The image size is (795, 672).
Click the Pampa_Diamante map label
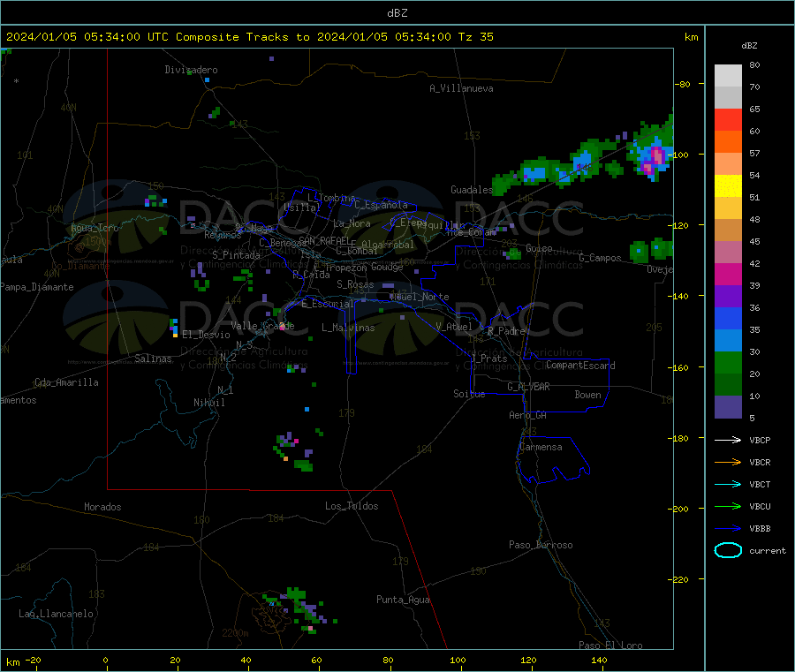coord(36,287)
